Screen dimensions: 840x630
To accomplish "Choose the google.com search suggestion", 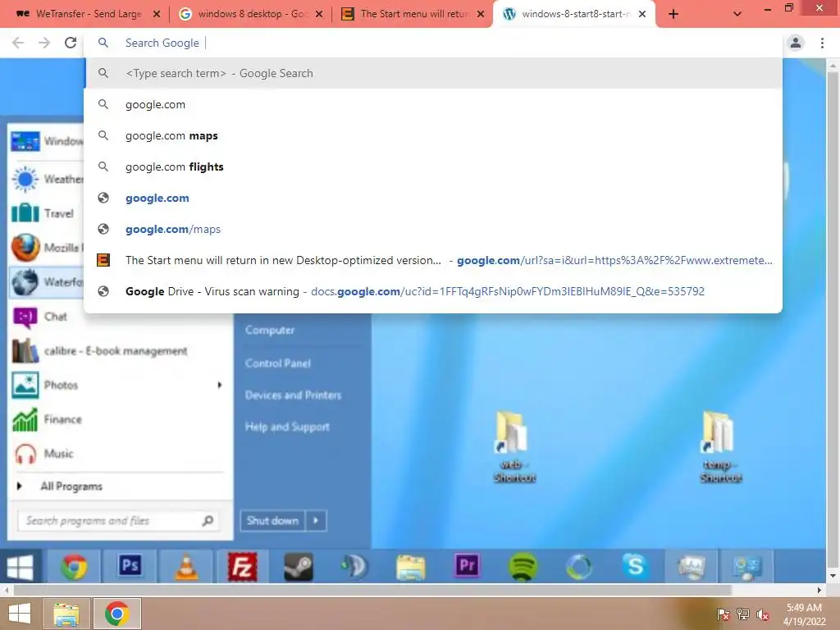I will [x=433, y=104].
